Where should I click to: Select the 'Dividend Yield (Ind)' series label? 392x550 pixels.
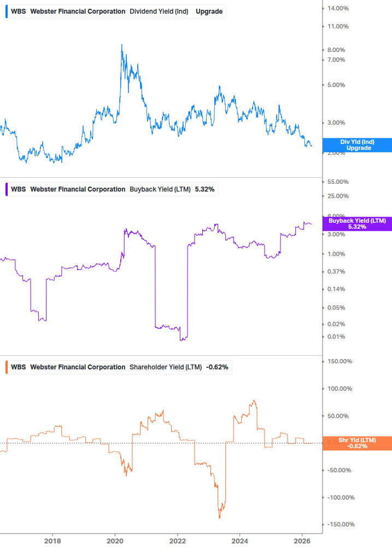click(160, 11)
